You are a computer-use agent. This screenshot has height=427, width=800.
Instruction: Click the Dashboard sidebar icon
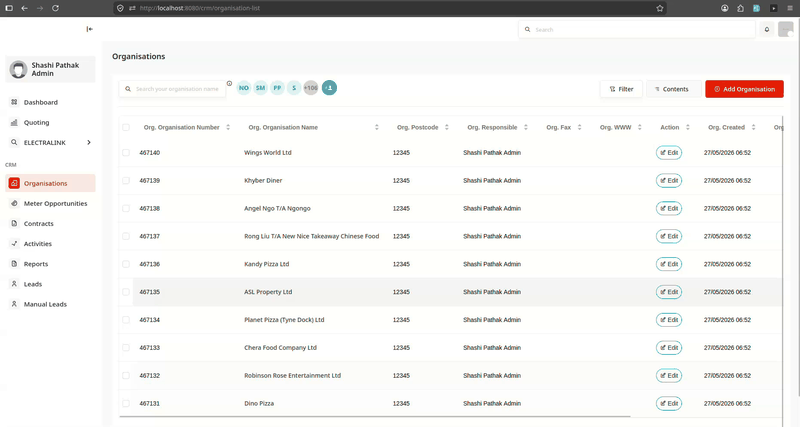pyautogui.click(x=14, y=102)
